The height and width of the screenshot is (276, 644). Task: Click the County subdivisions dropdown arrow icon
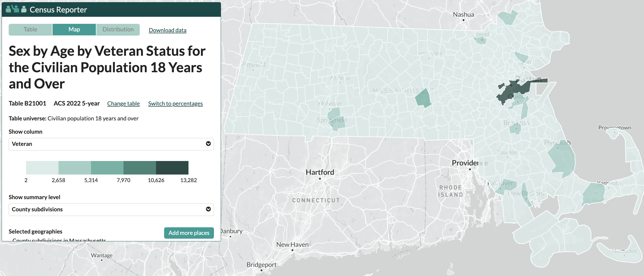pos(208,209)
